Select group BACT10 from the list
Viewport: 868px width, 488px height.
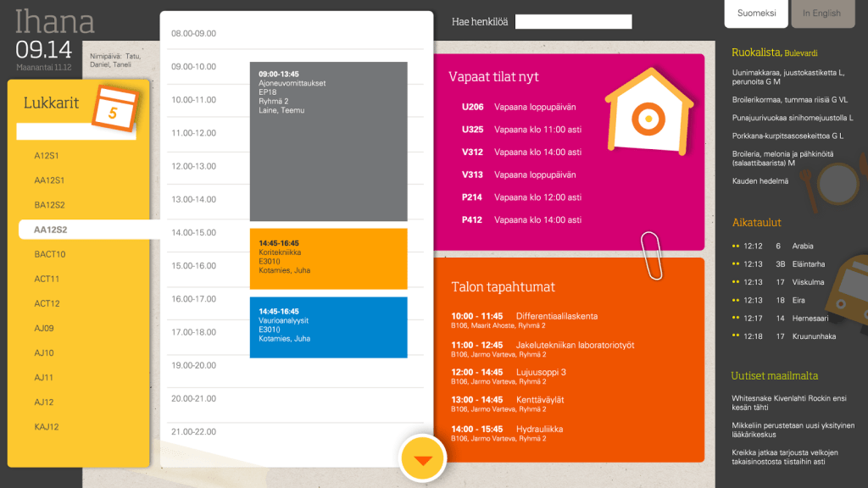(50, 254)
